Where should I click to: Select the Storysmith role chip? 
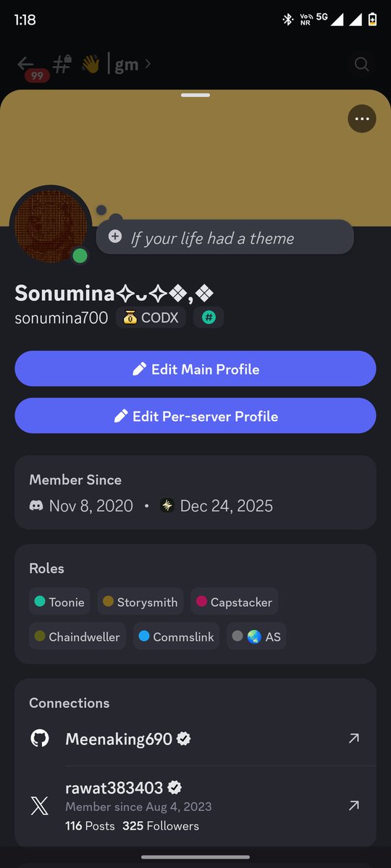[x=140, y=602]
